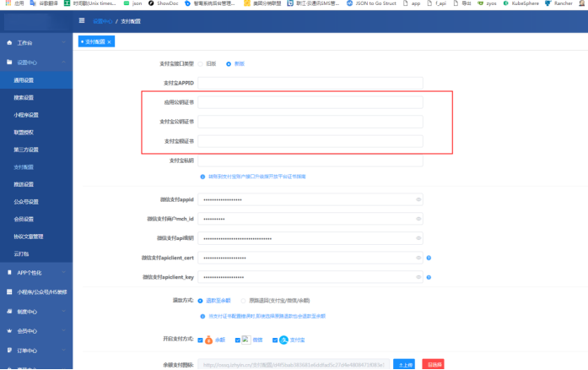This screenshot has height=370, width=588.
Task: Open the zyos bookmark
Action: tap(487, 3)
